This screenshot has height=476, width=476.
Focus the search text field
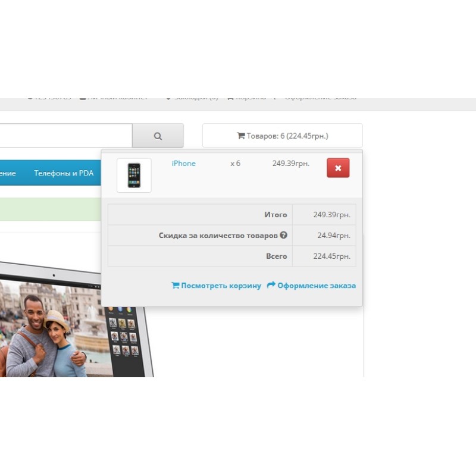pyautogui.click(x=65, y=136)
